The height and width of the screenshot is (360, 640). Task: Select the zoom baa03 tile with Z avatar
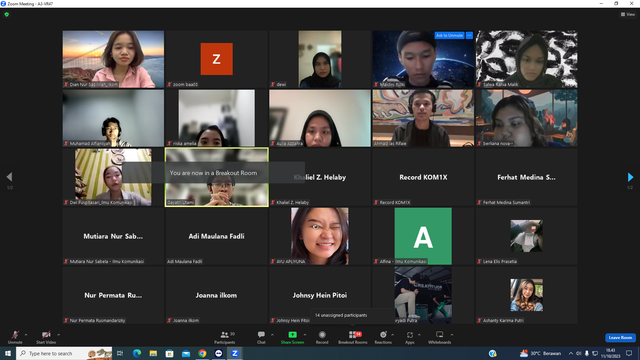tap(216, 59)
